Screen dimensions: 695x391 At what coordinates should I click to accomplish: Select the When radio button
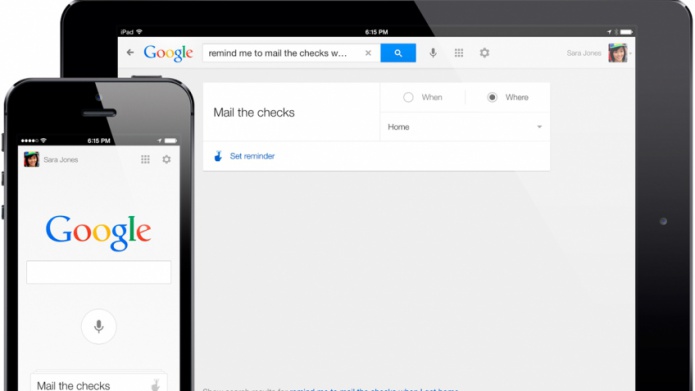click(408, 97)
